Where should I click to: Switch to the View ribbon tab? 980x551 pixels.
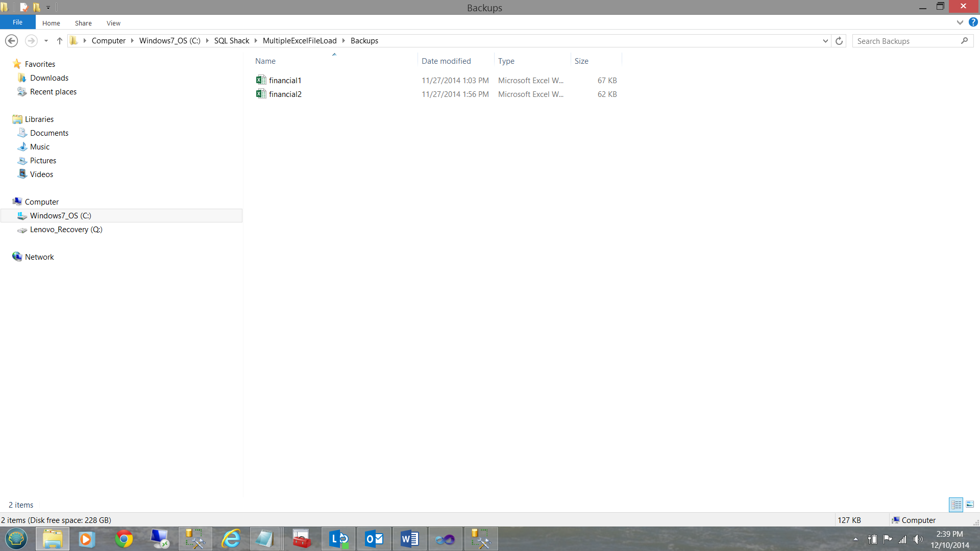point(113,23)
